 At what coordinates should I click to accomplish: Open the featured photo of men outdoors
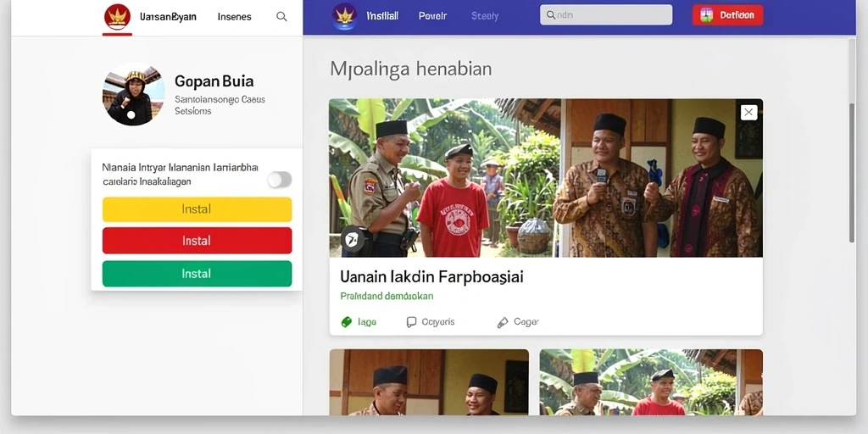coord(546,178)
